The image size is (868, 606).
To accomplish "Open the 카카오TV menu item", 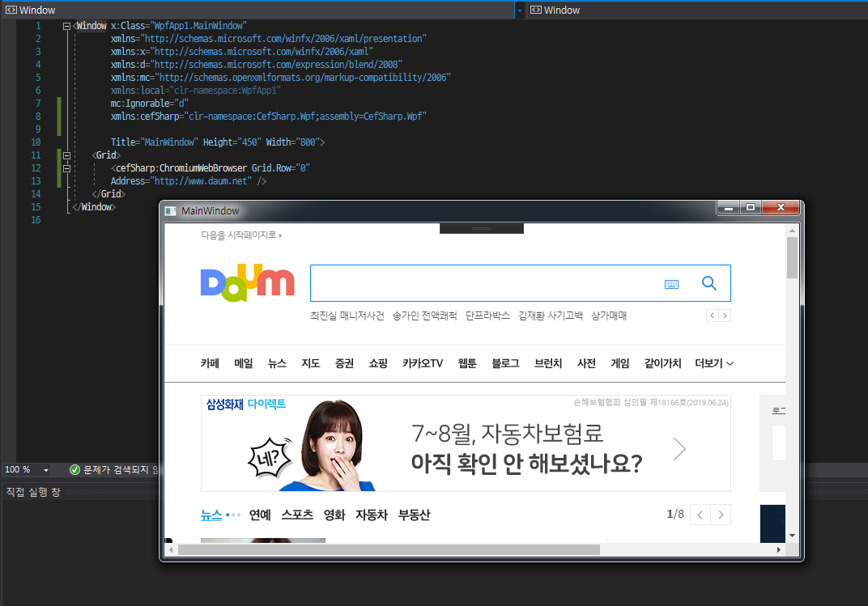I will 423,363.
